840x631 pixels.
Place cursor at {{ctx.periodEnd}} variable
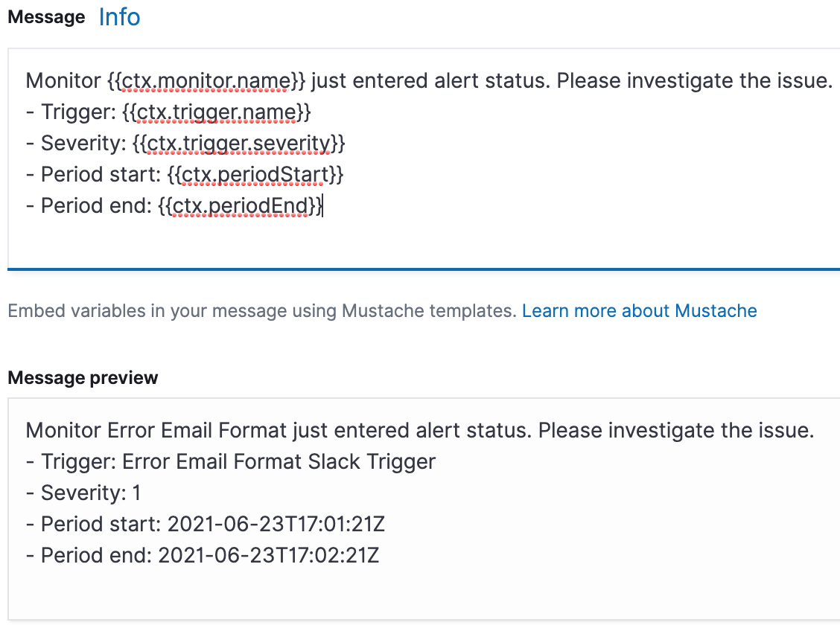point(242,205)
